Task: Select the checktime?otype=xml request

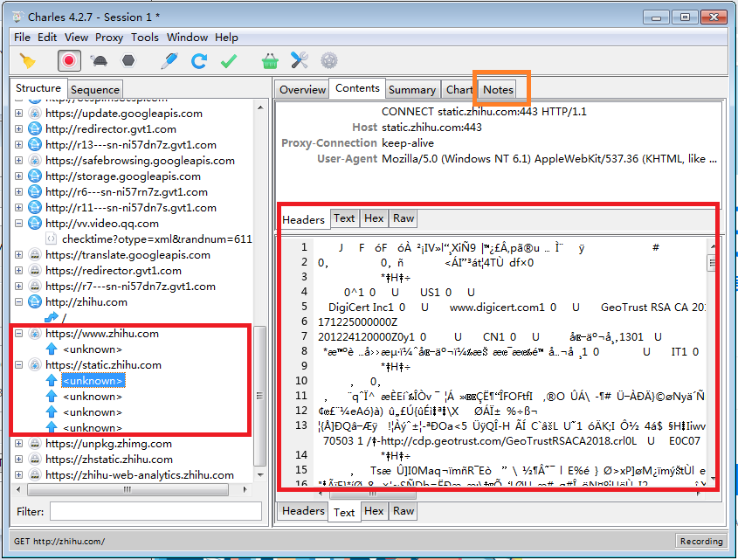Action: point(157,239)
